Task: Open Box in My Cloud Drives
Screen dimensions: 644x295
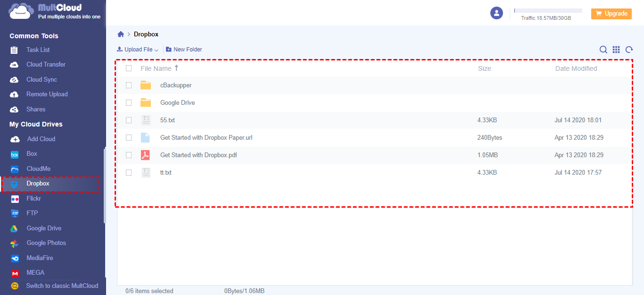Action: pos(32,154)
